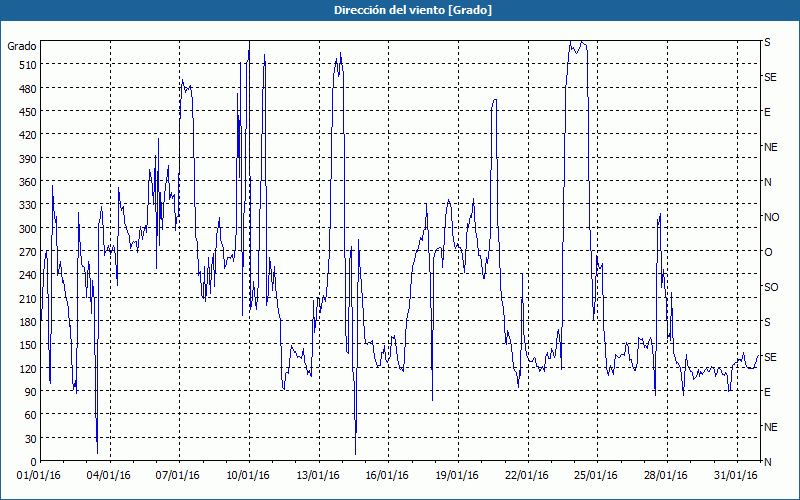This screenshot has width=800, height=500.
Task: Choose the 300 degree axis label
Action: (x=27, y=229)
